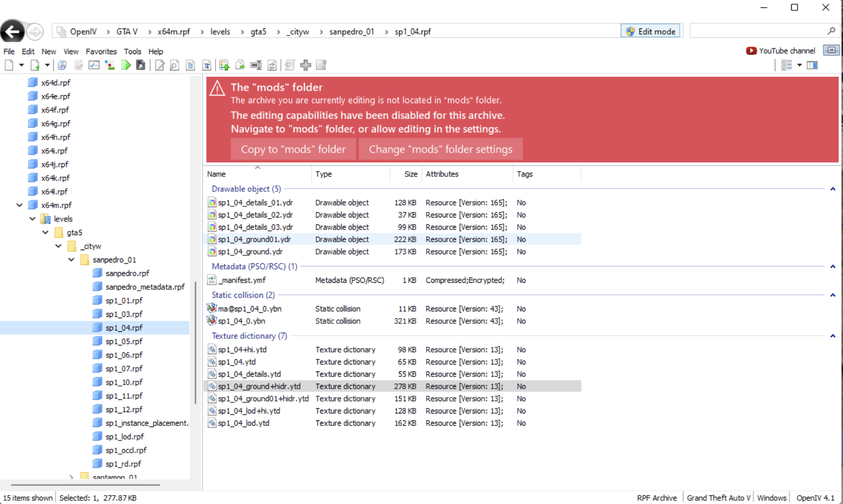
Task: Collapse the _cityw tree node
Action: point(58,245)
